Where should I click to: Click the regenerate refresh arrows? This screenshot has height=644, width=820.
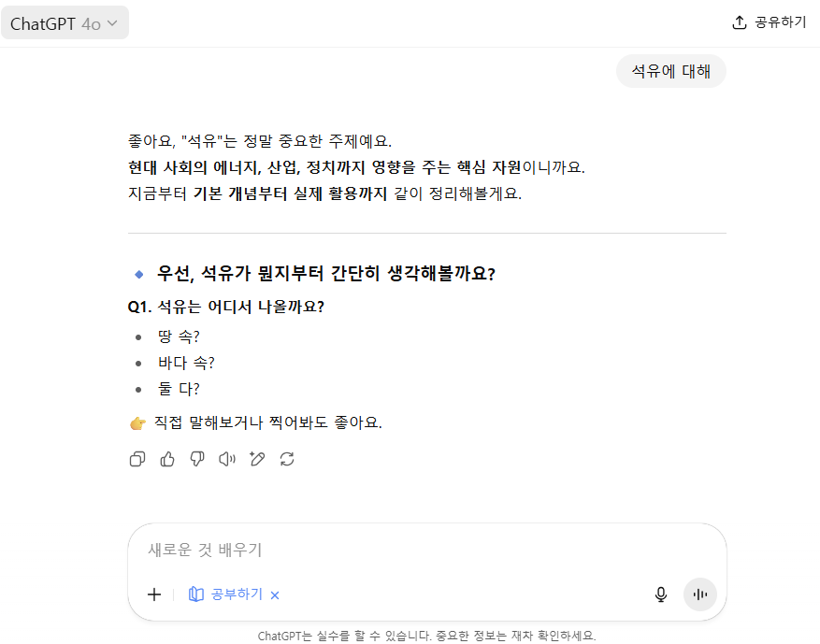(x=287, y=459)
